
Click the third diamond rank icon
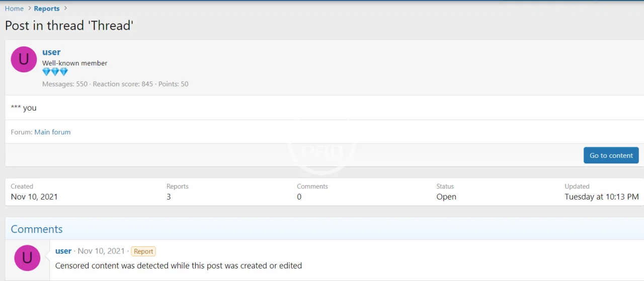63,72
